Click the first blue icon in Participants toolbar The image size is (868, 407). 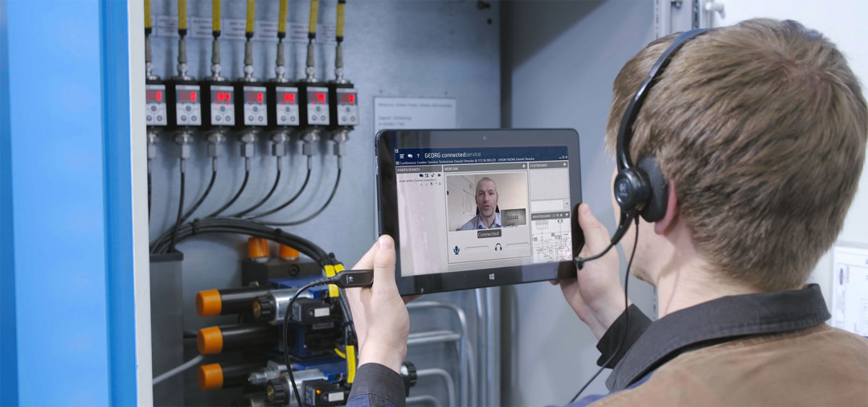(421, 175)
